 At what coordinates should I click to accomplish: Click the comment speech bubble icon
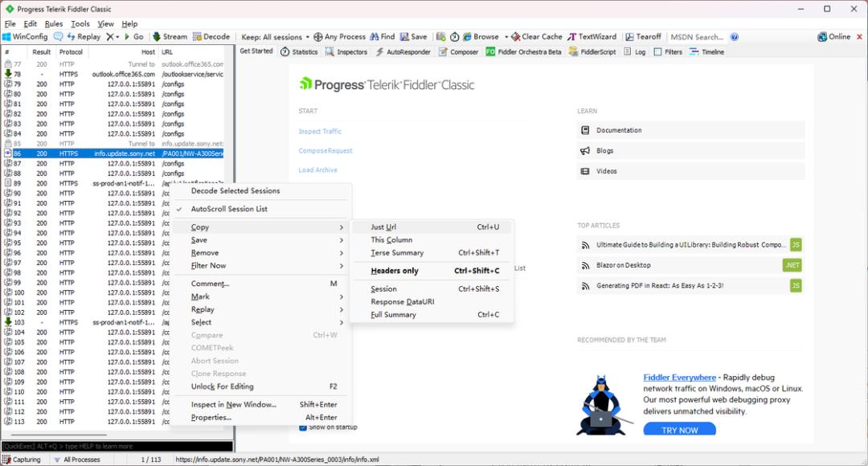click(x=58, y=36)
